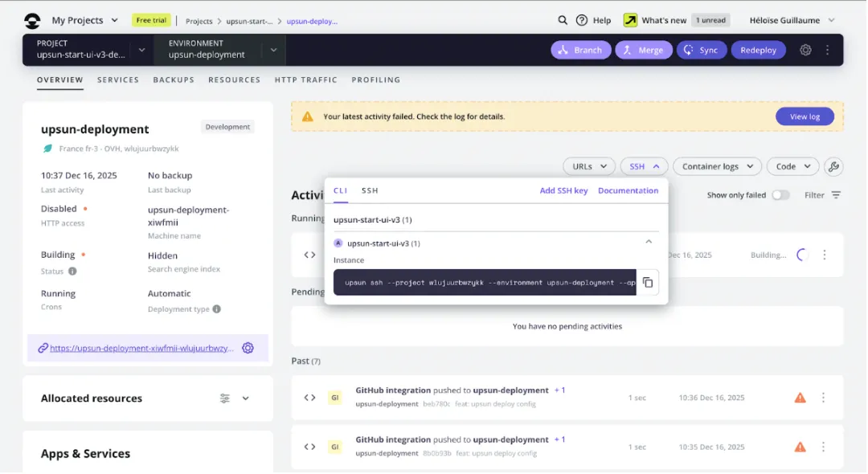This screenshot has height=474, width=868.
Task: Collapse the upsun-start-ui-v3 instance section
Action: tap(649, 243)
